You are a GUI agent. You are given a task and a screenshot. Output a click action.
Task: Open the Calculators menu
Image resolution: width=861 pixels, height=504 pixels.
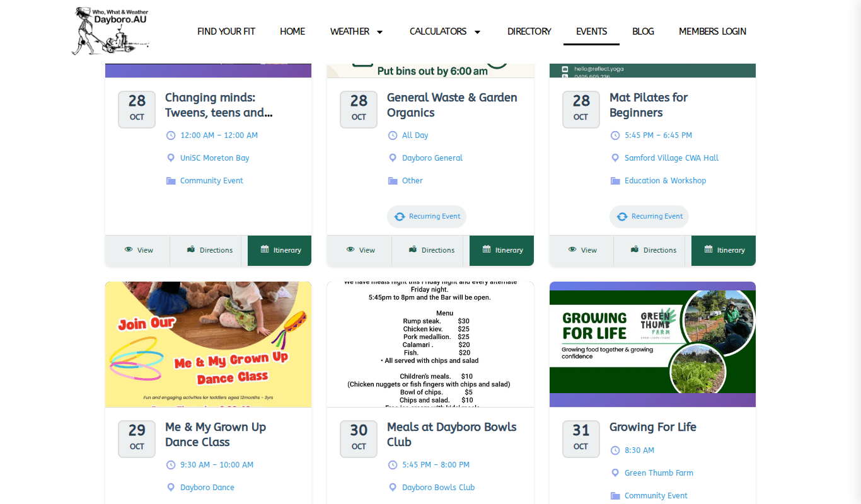pyautogui.click(x=438, y=31)
